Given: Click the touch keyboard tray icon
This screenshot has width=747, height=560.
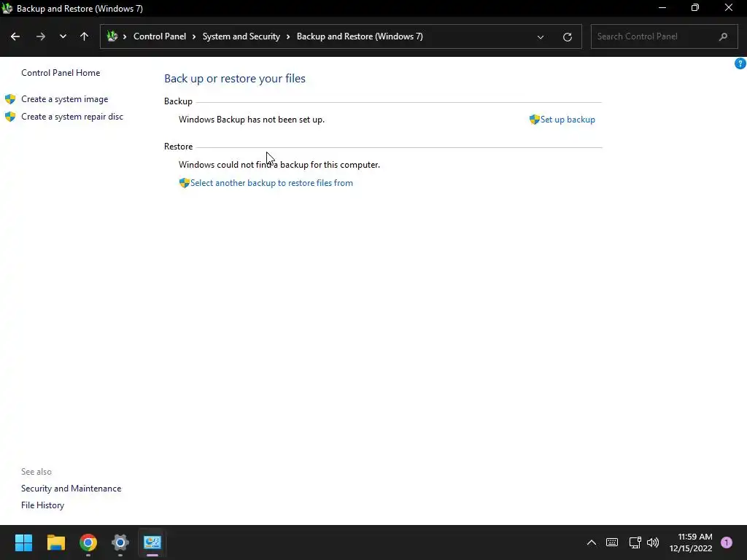Looking at the screenshot, I should click(612, 542).
